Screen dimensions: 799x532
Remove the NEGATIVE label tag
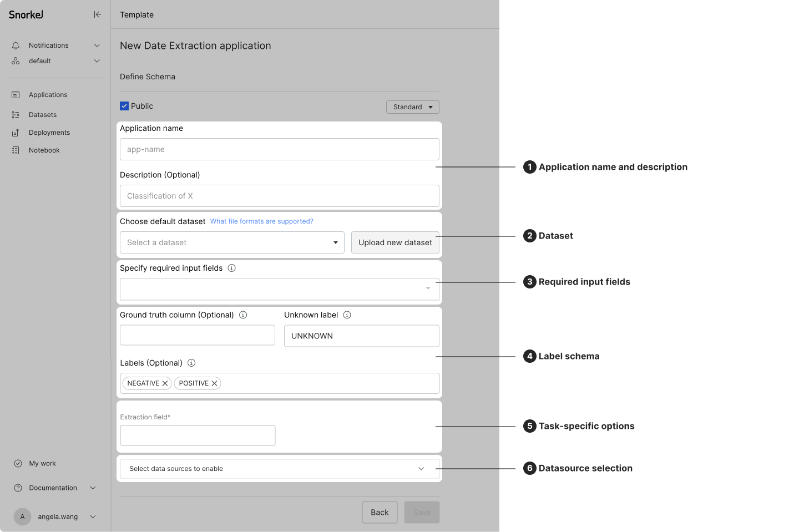point(165,383)
